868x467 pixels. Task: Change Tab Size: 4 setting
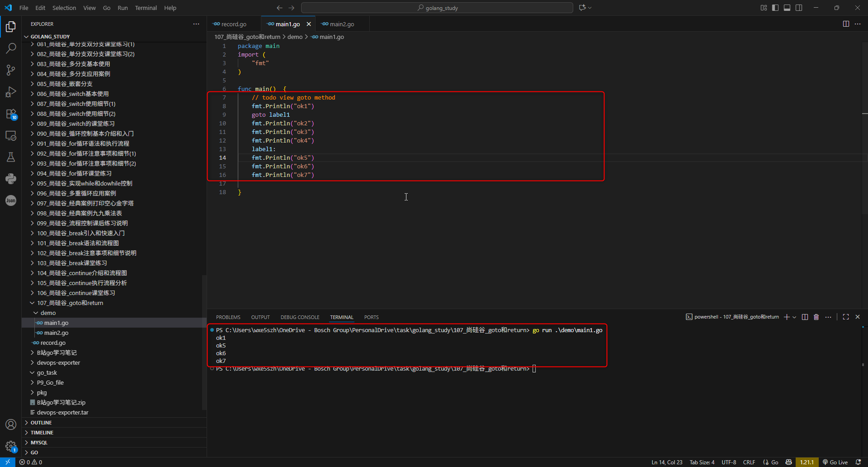pos(702,462)
